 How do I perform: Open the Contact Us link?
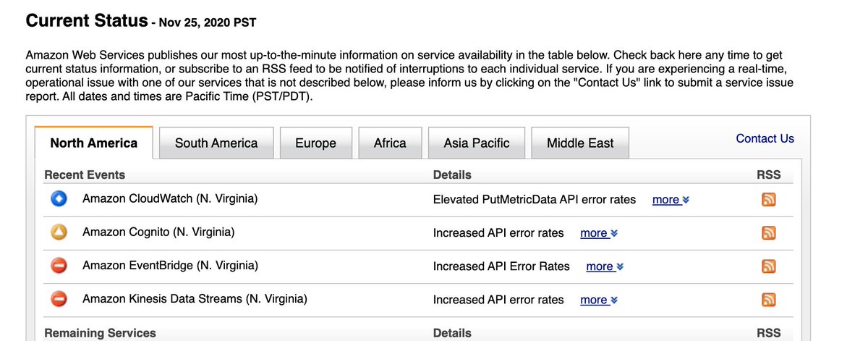(x=765, y=138)
